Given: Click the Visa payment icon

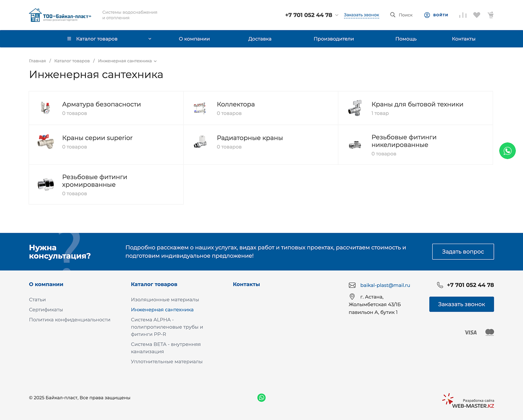Looking at the screenshot, I should tap(470, 332).
